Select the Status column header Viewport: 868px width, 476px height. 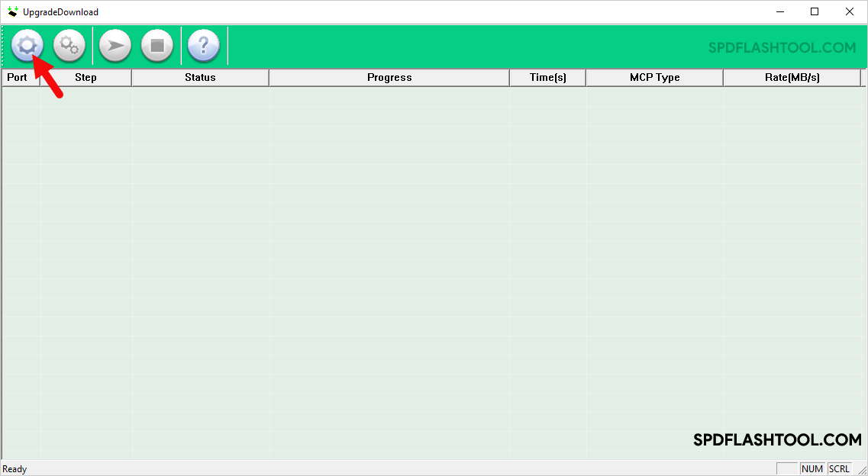pyautogui.click(x=200, y=77)
